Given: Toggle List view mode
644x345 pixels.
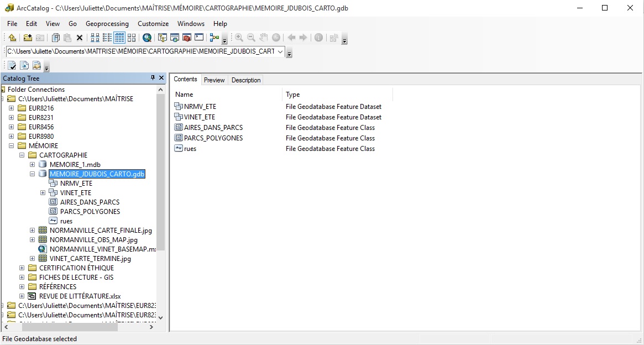Looking at the screenshot, I should (x=108, y=38).
